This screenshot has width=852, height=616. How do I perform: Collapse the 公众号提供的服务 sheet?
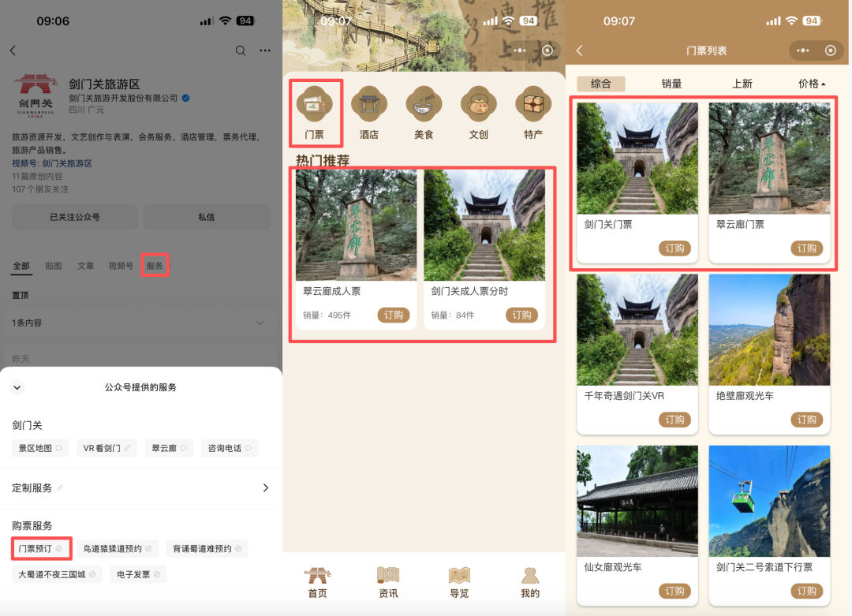[x=17, y=387]
